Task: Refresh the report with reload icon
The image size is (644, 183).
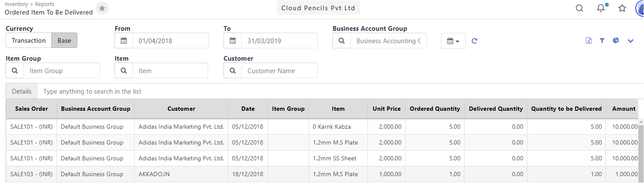Action: click(474, 41)
